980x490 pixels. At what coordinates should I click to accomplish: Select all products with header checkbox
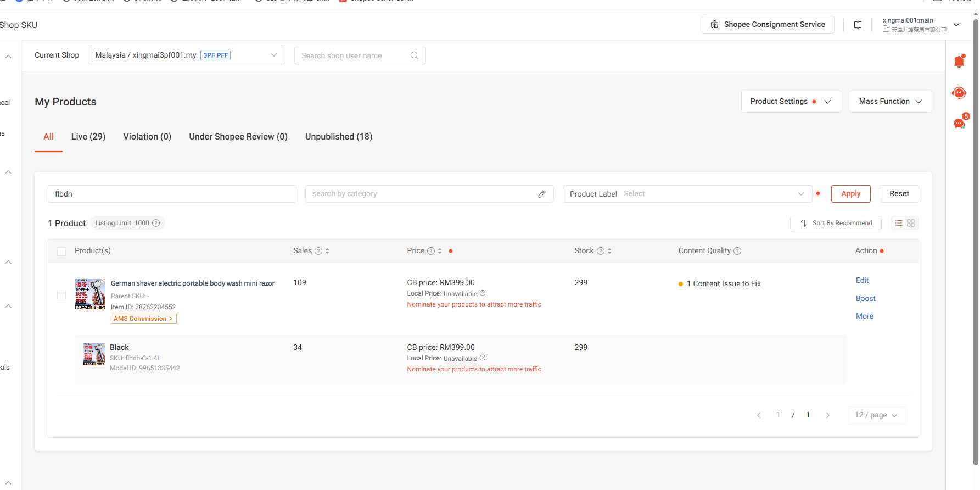tap(61, 251)
